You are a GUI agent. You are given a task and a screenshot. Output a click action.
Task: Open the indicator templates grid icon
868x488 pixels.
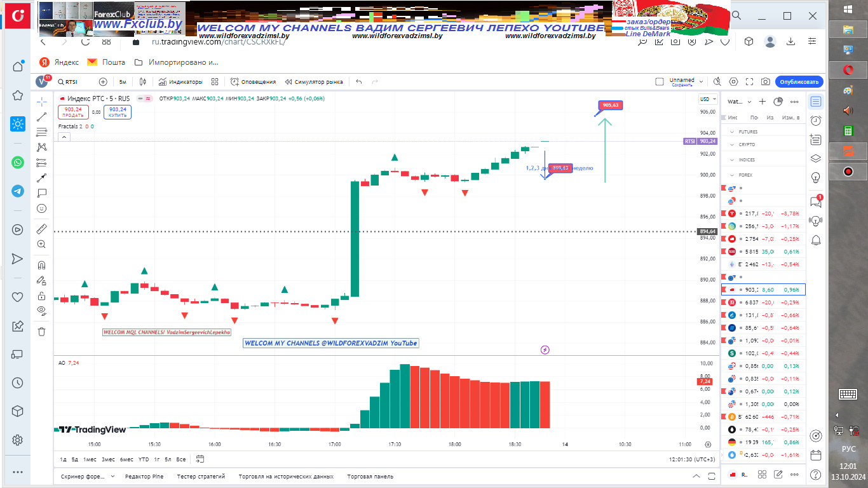point(215,82)
